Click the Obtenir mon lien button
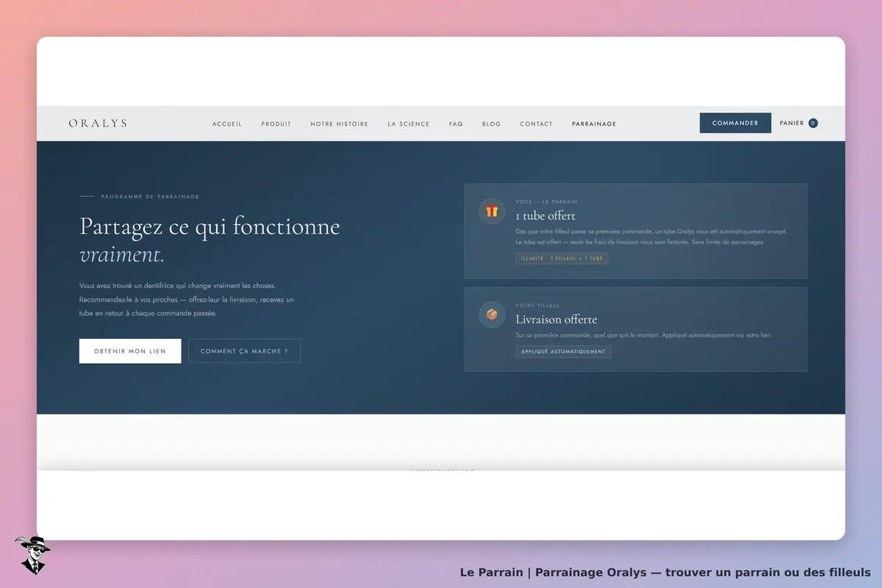This screenshot has width=882, height=588. 130,351
